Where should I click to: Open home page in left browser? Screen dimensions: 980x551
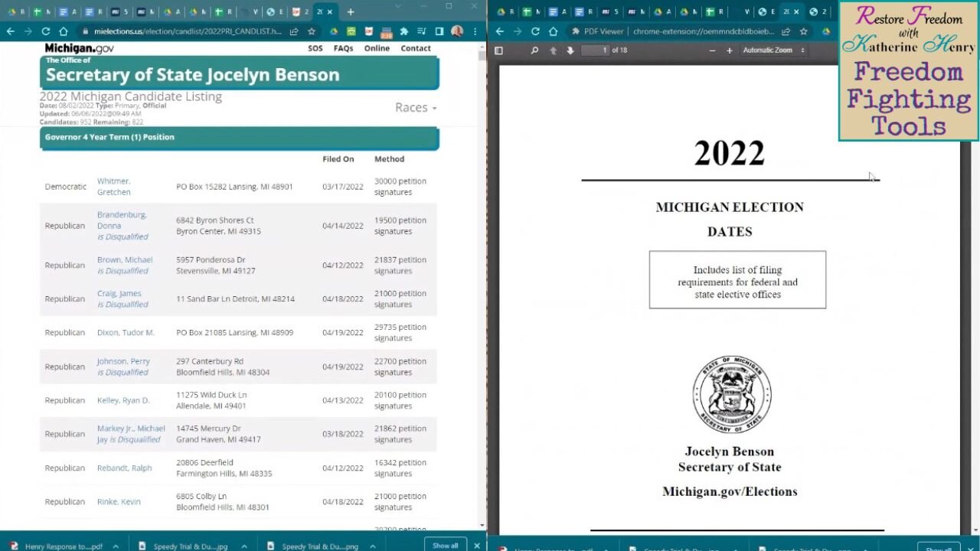coord(64,31)
